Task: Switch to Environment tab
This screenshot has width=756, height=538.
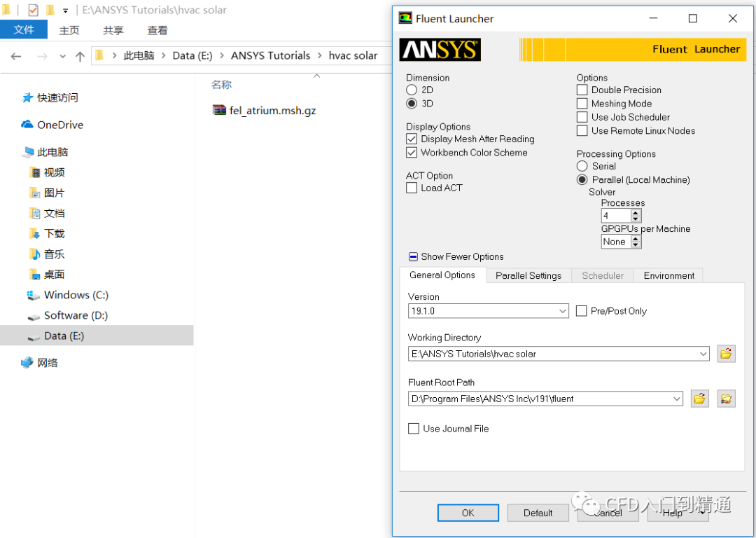Action: pyautogui.click(x=668, y=275)
